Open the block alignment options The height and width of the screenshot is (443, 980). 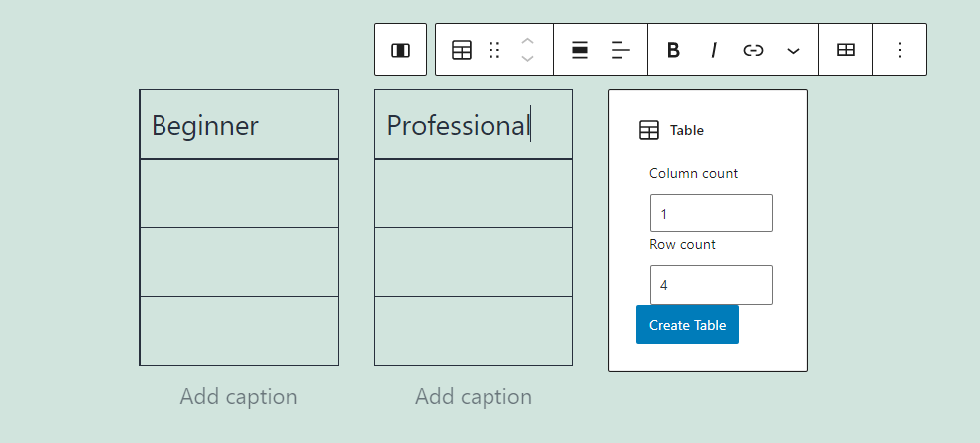[580, 50]
